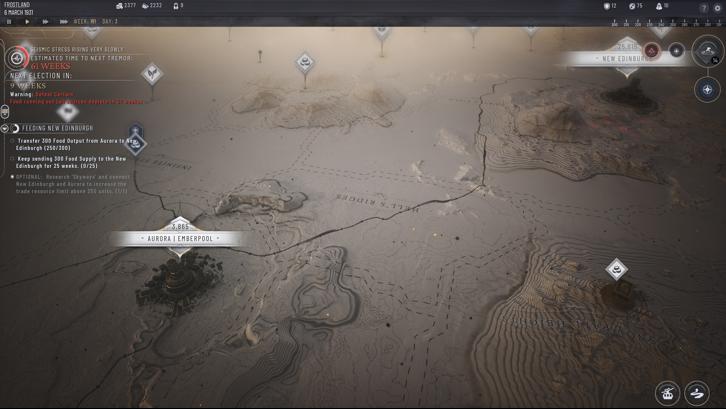Viewport: 726px width, 409px height.
Task: Check the workforce resource counter showing 2377
Action: (125, 6)
